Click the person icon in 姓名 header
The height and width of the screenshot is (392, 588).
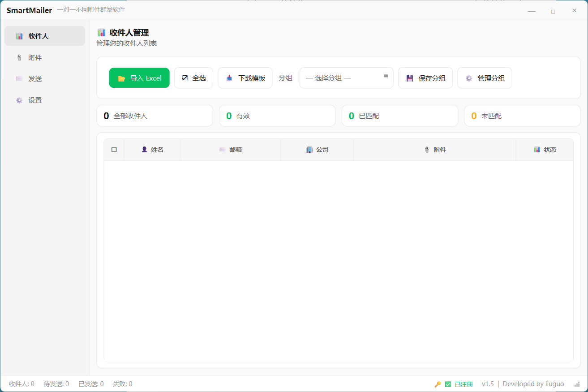[144, 150]
